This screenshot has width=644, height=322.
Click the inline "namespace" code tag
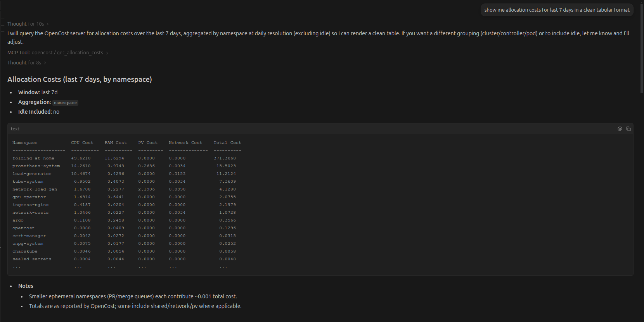[65, 103]
